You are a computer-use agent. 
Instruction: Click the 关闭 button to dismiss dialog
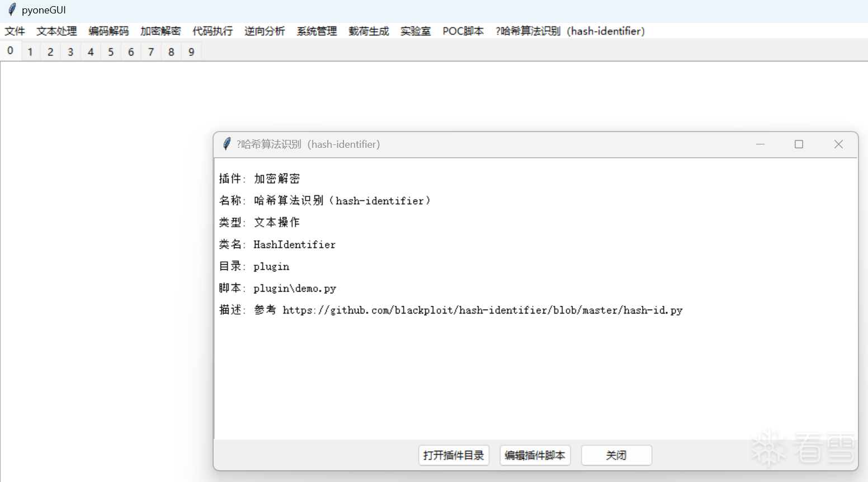pyautogui.click(x=616, y=455)
